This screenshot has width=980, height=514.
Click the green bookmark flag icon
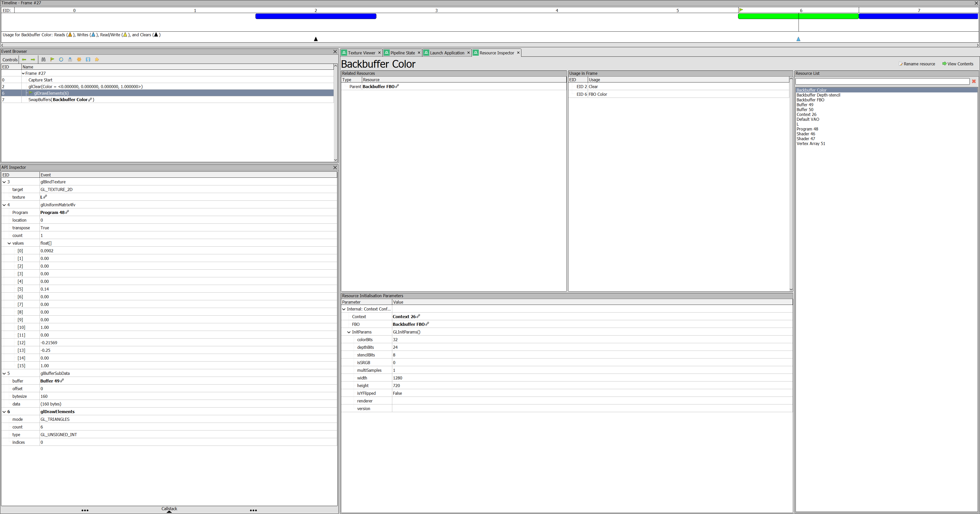click(53, 59)
